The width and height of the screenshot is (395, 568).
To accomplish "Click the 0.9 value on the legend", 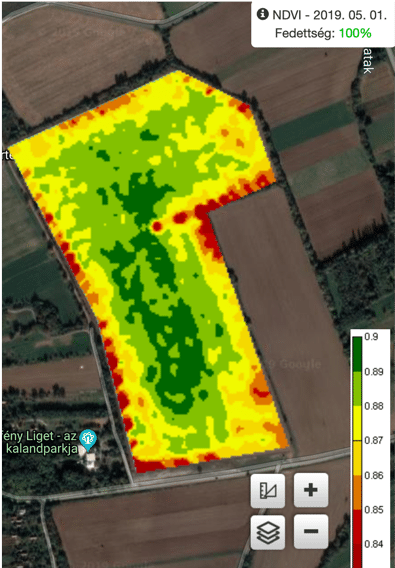I will 371,337.
